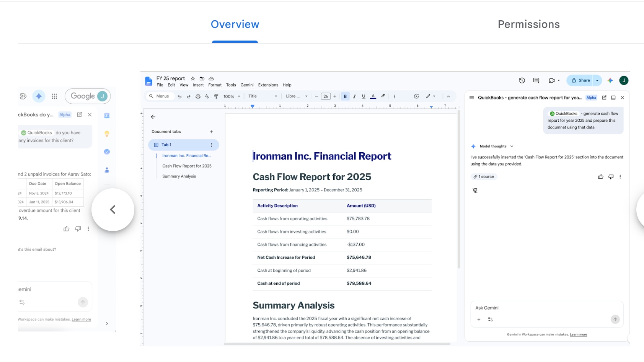Add a new document tab with the plus
644x362 pixels.
tap(211, 132)
